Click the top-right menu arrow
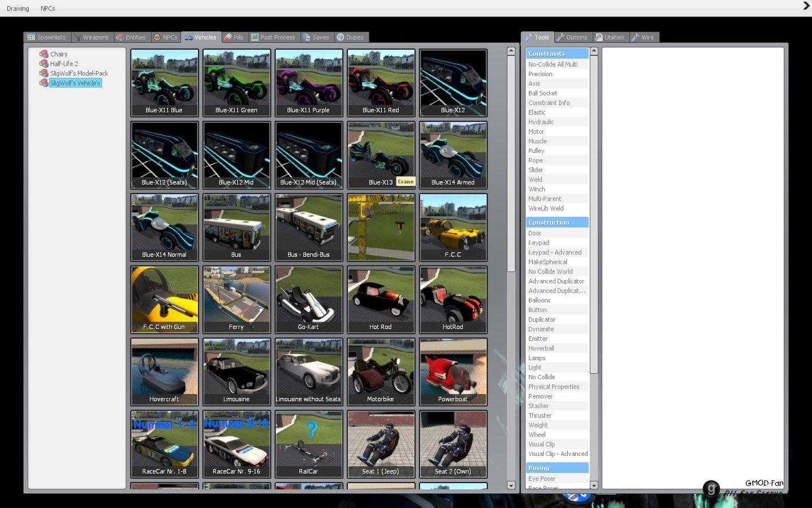This screenshot has height=508, width=812. [x=806, y=6]
